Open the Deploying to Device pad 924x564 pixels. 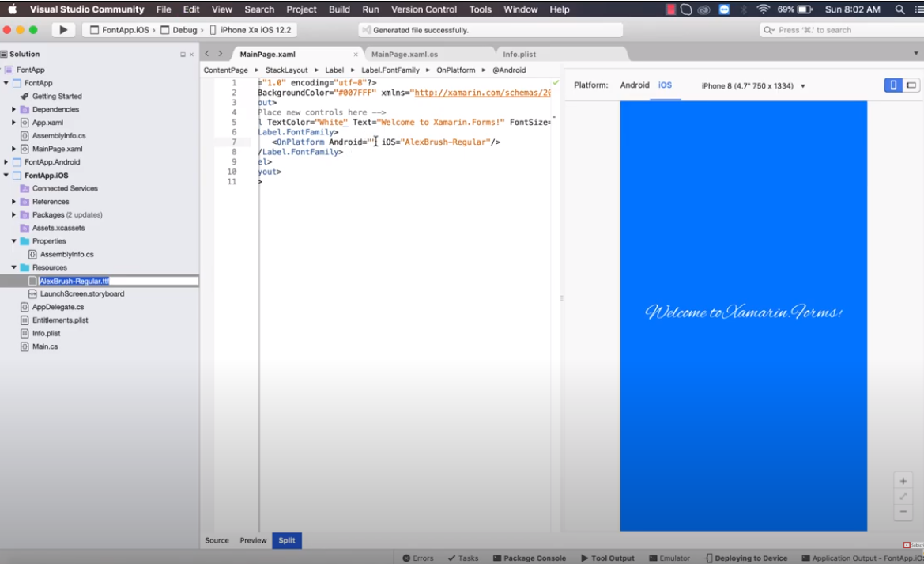click(746, 558)
